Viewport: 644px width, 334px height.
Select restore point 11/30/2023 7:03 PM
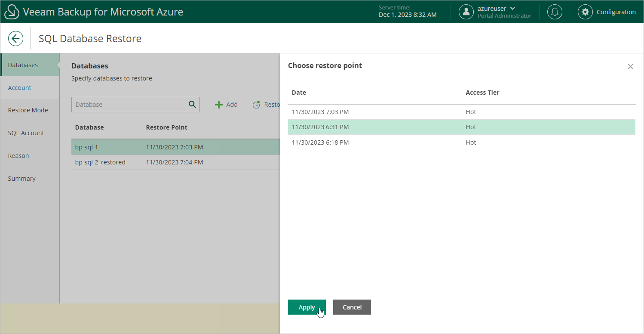(x=461, y=112)
